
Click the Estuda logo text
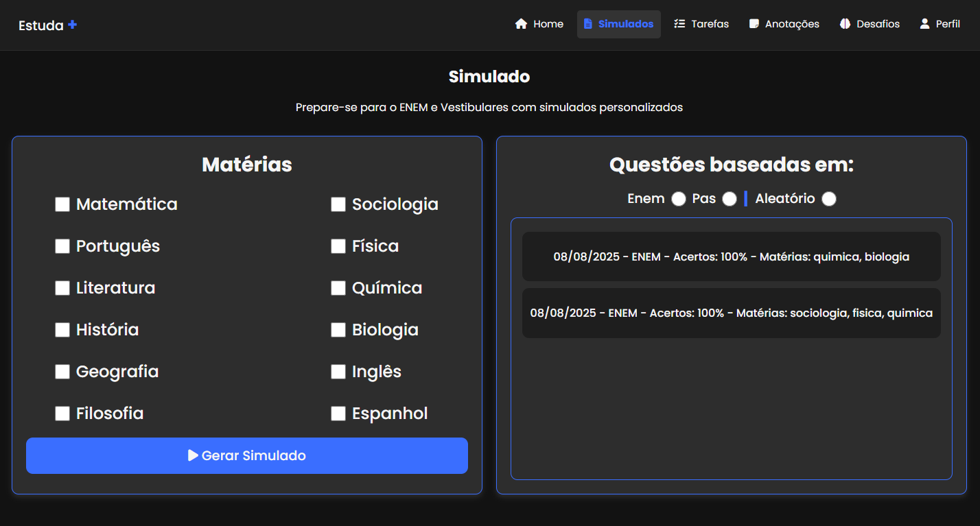pyautogui.click(x=41, y=25)
